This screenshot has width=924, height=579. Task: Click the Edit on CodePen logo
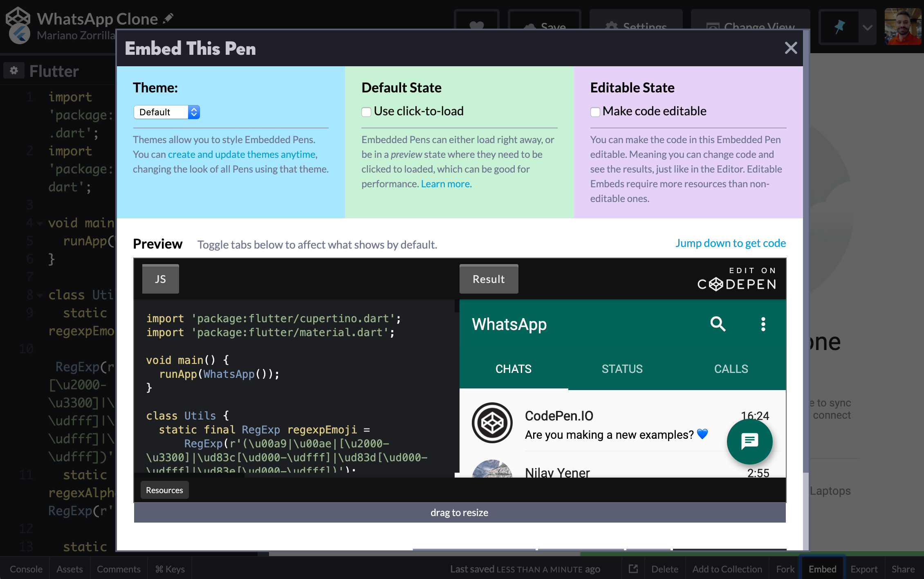737,279
